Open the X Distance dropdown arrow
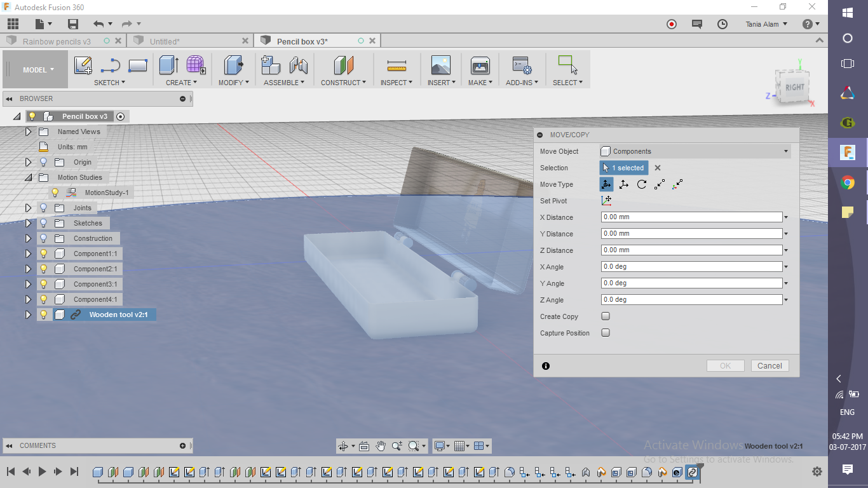The height and width of the screenshot is (488, 868). click(x=786, y=217)
